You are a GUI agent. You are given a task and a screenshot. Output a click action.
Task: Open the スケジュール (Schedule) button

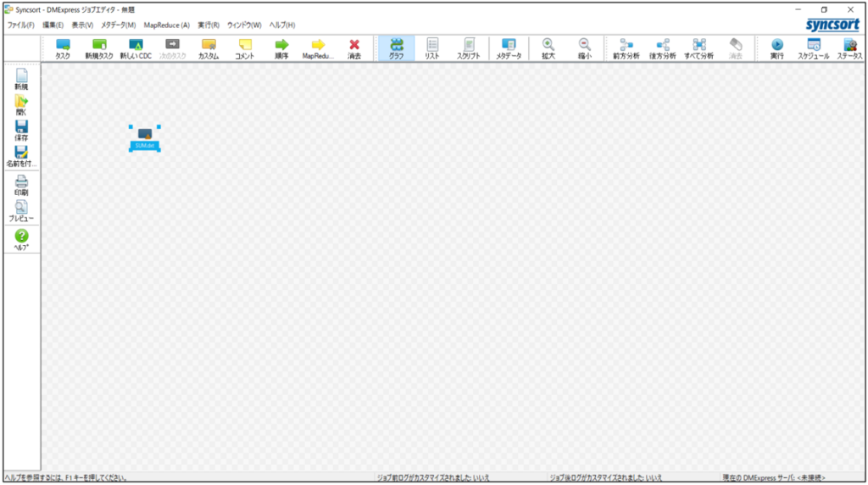814,48
